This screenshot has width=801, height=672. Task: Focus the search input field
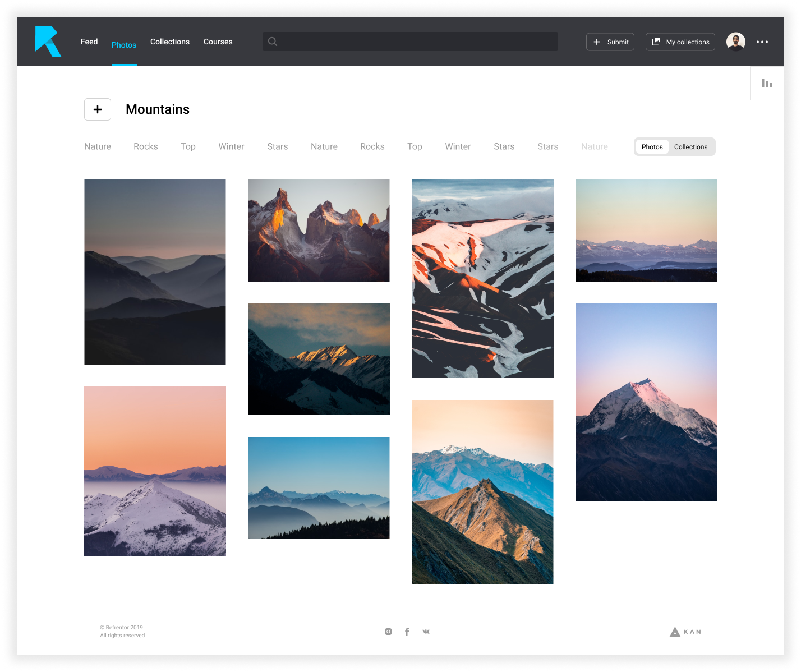(x=415, y=42)
